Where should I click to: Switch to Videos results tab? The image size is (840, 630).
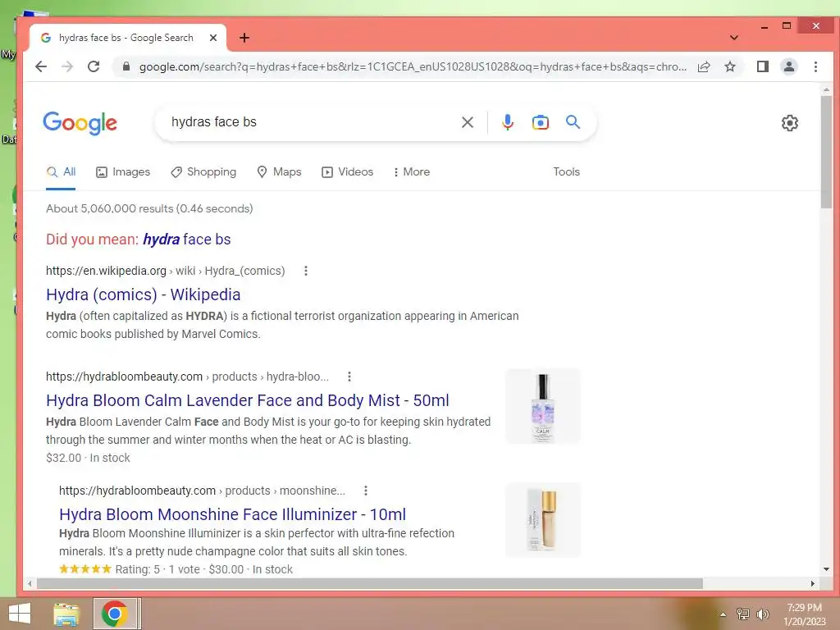pyautogui.click(x=347, y=172)
